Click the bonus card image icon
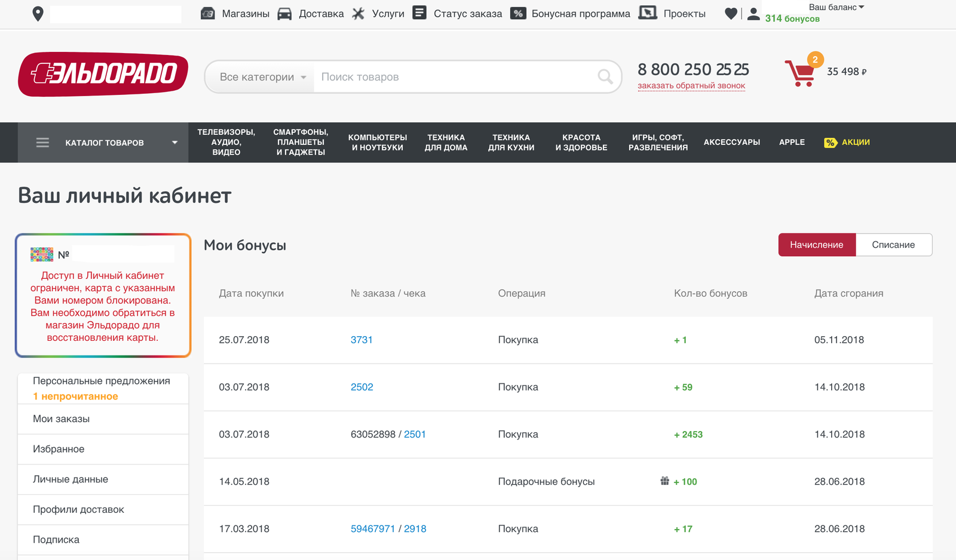956x560 pixels. point(42,255)
